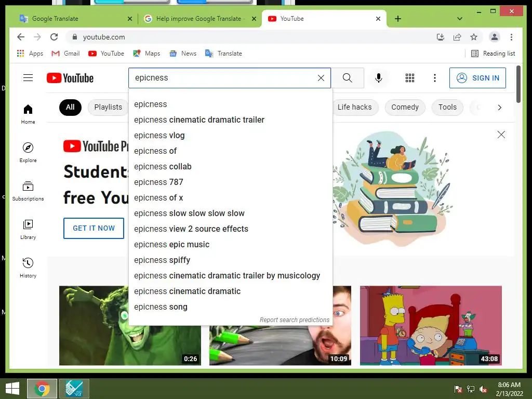Image resolution: width=532 pixels, height=399 pixels.
Task: Select suggestion 'epicness view 2 source effects'
Action: pos(230,229)
